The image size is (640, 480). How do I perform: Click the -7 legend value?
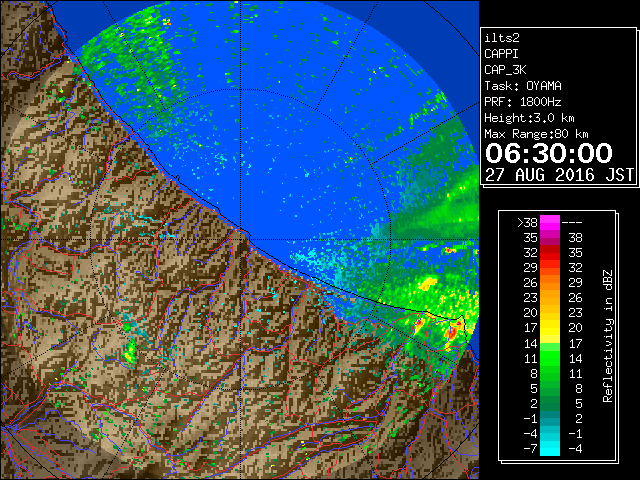[x=530, y=449]
